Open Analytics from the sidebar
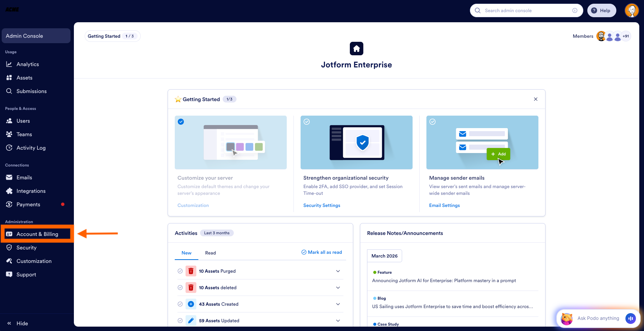Image resolution: width=644 pixels, height=331 pixels. click(x=28, y=64)
